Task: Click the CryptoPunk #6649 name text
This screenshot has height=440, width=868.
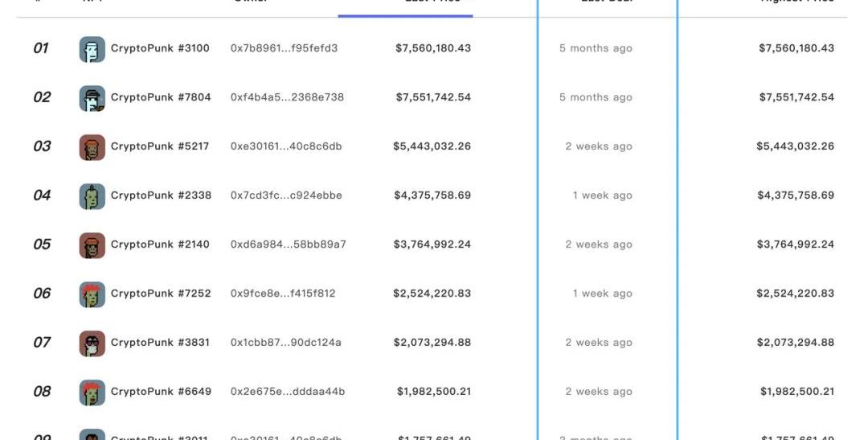Action: [x=161, y=392]
